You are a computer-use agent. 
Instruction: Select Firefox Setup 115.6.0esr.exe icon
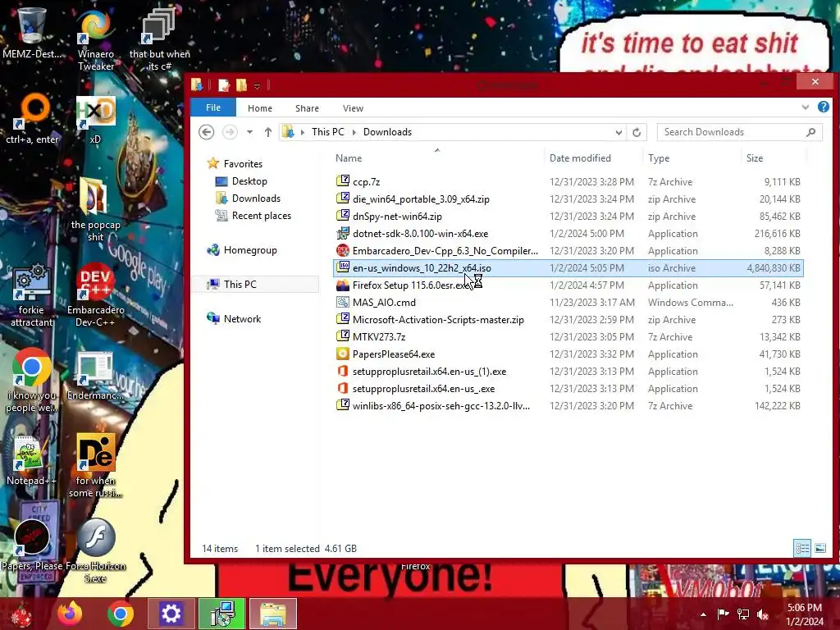point(343,285)
